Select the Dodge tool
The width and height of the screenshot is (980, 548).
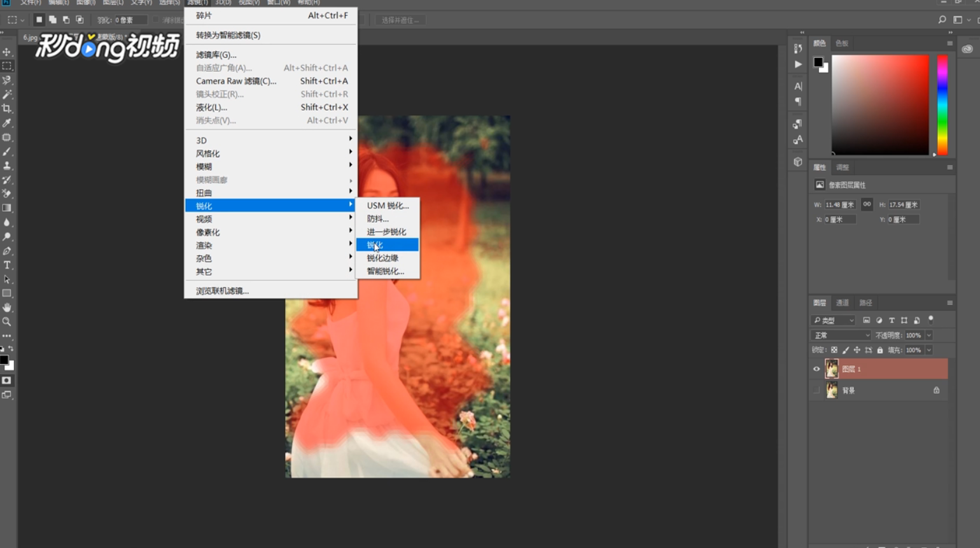(x=7, y=237)
